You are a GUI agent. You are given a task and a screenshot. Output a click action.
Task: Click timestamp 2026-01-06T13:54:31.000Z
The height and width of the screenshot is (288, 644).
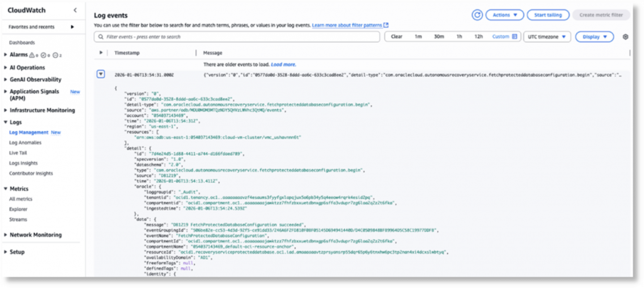pos(144,75)
